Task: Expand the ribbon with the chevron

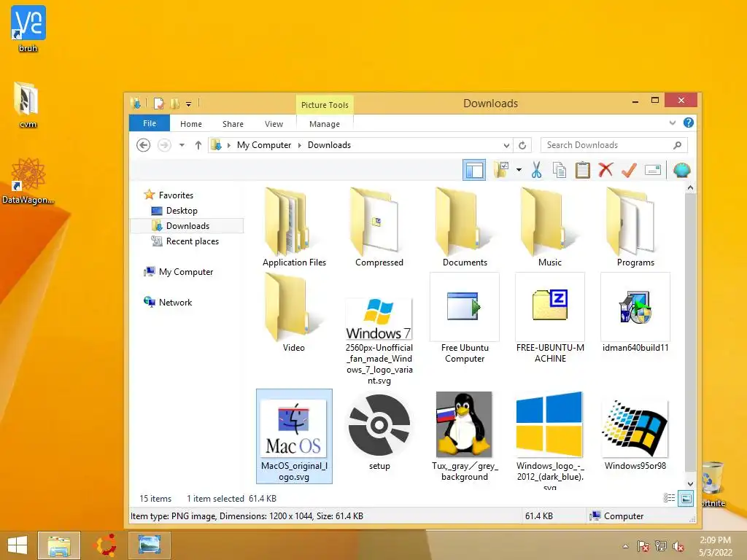Action: point(672,122)
